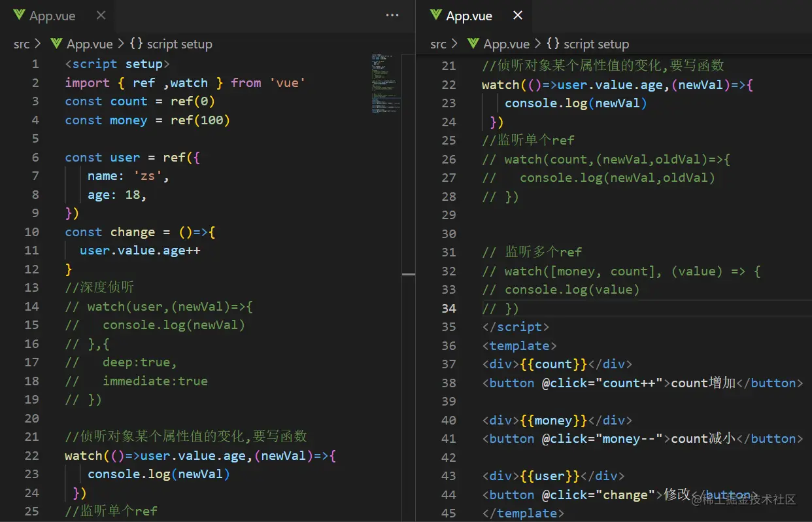Click the braces icon in right breadcrumb
The width and height of the screenshot is (812, 522).
[553, 44]
